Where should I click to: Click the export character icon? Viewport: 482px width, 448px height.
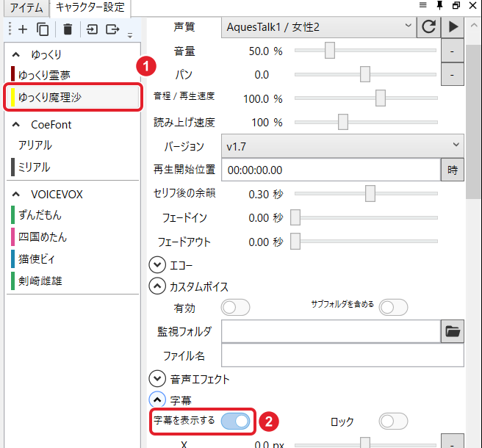(x=112, y=29)
